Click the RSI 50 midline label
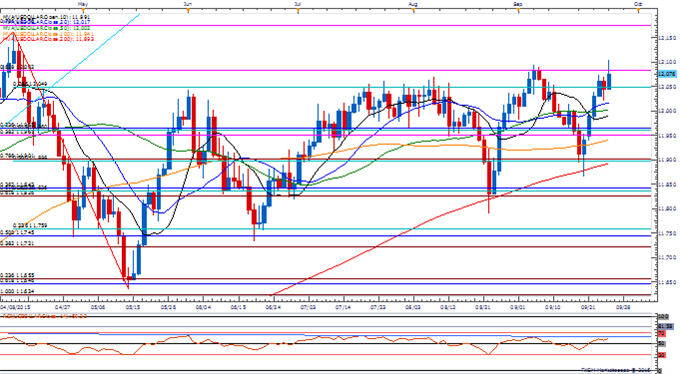 662,343
